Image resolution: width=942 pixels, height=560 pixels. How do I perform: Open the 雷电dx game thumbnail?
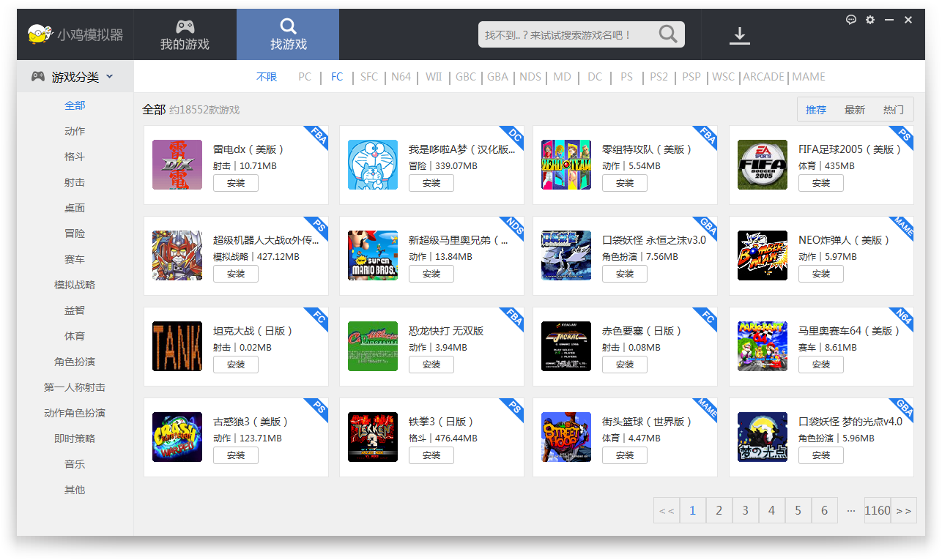[x=177, y=165]
